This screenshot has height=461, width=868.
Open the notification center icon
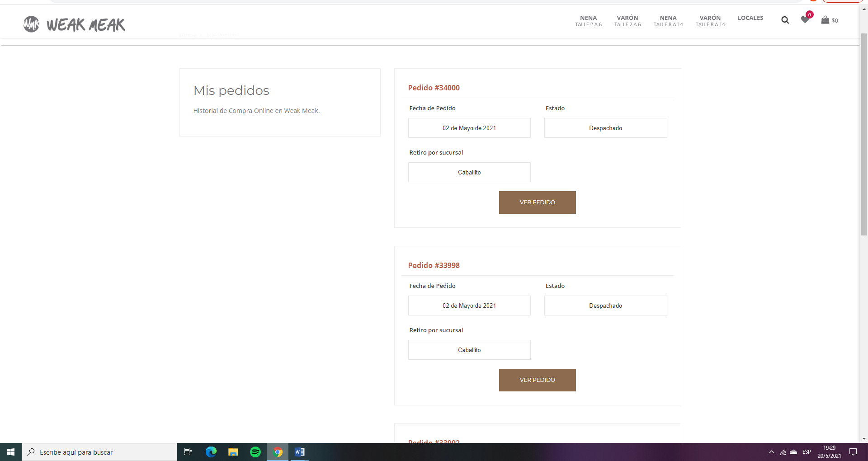[x=853, y=452]
